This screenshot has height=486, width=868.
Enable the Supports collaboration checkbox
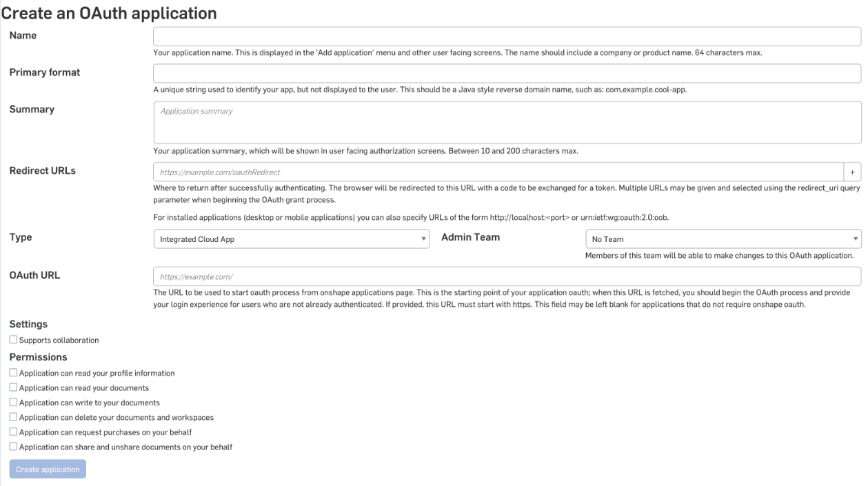click(13, 340)
